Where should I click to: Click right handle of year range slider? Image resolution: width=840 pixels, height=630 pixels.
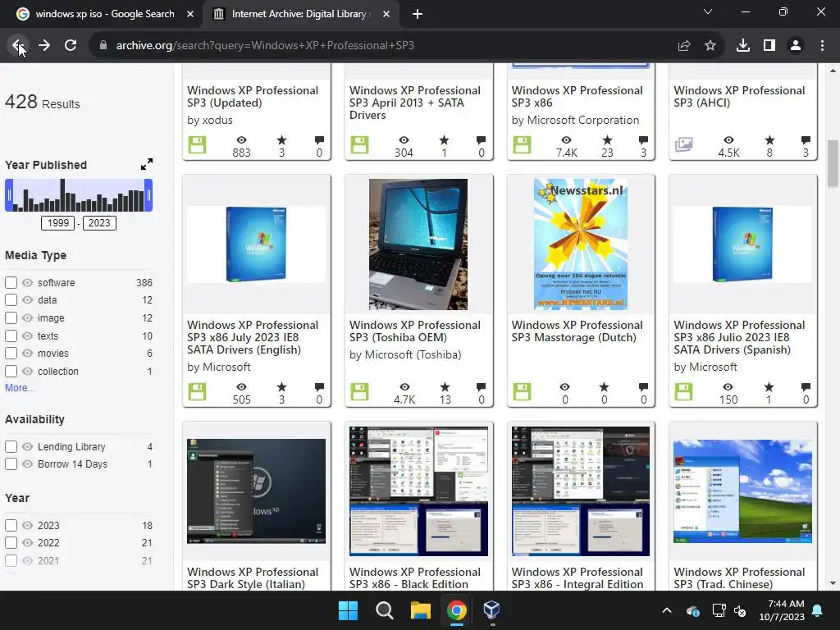tap(149, 195)
